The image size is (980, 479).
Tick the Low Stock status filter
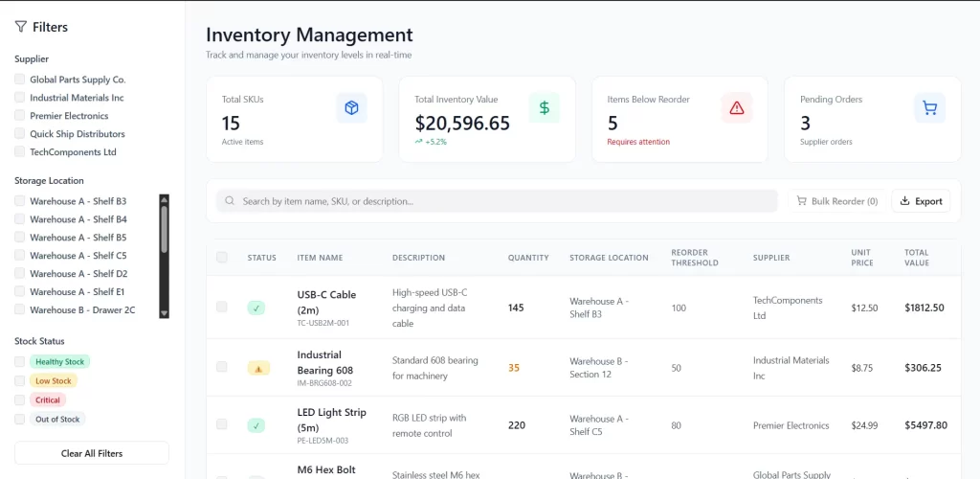click(x=20, y=380)
